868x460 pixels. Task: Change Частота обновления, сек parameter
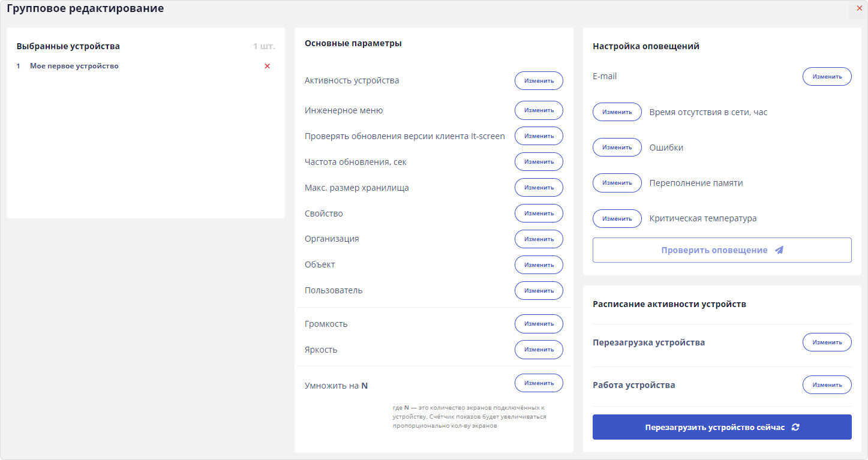pos(539,162)
